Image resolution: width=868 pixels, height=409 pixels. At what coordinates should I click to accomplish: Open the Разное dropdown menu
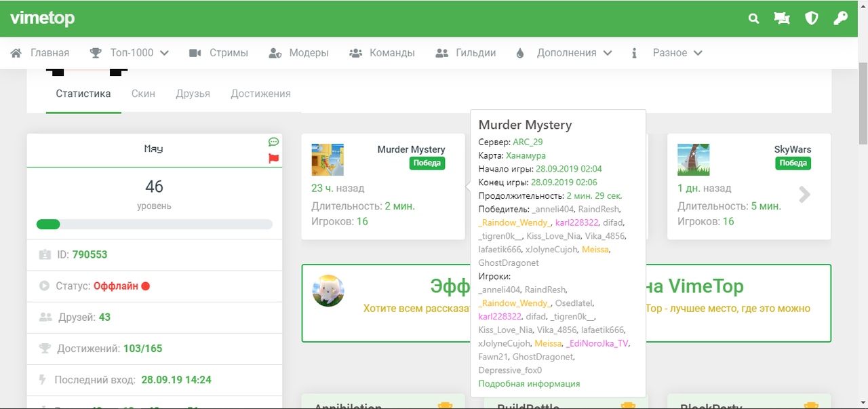coord(667,53)
